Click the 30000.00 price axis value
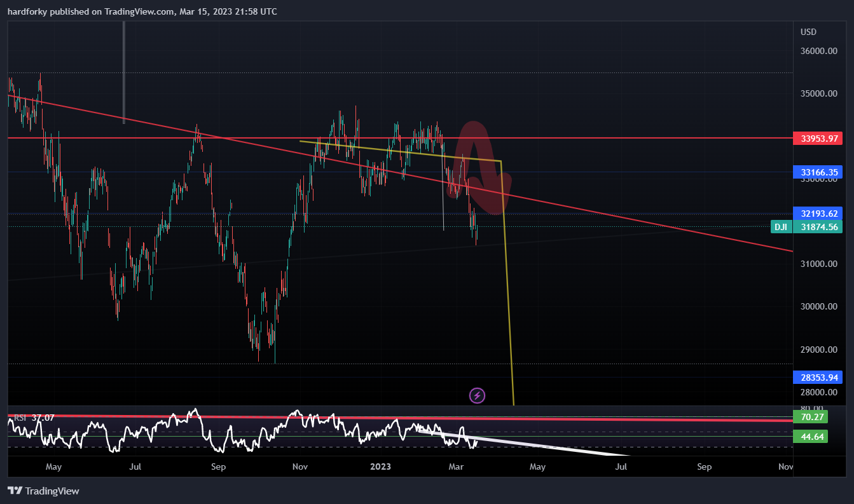This screenshot has height=504, width=854. point(818,306)
